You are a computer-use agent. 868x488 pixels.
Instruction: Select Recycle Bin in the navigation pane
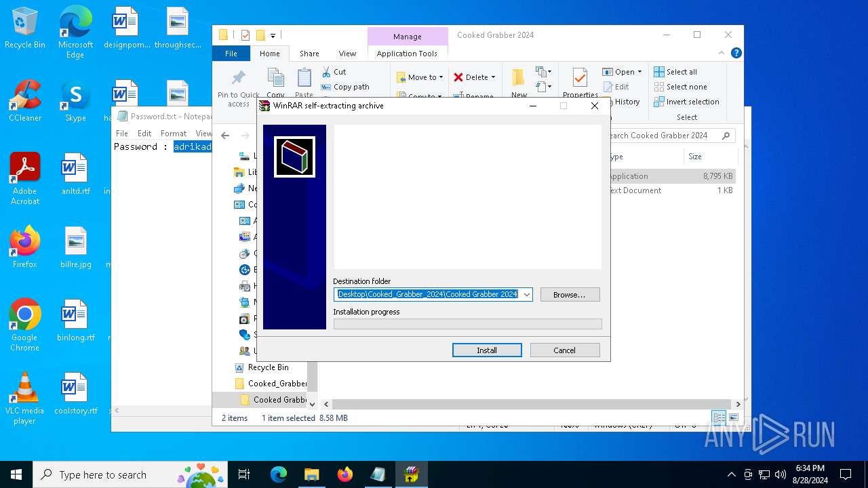click(269, 367)
